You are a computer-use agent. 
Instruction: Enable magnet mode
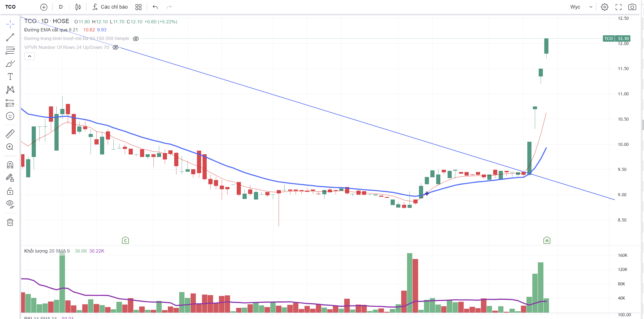point(10,165)
